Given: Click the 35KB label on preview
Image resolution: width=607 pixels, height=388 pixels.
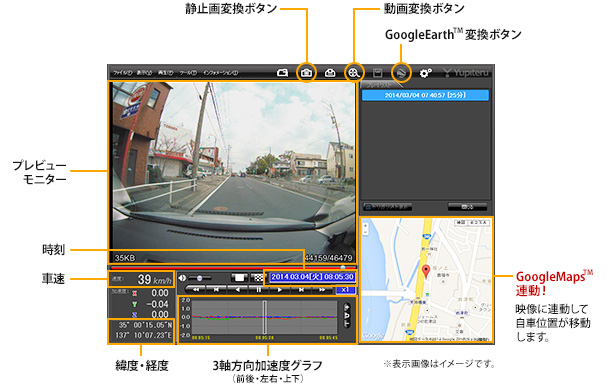Looking at the screenshot, I should (x=125, y=258).
